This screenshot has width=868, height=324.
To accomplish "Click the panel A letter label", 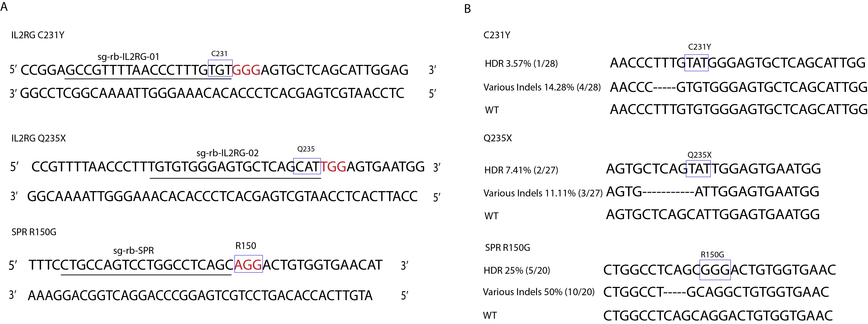I will 4,7.
